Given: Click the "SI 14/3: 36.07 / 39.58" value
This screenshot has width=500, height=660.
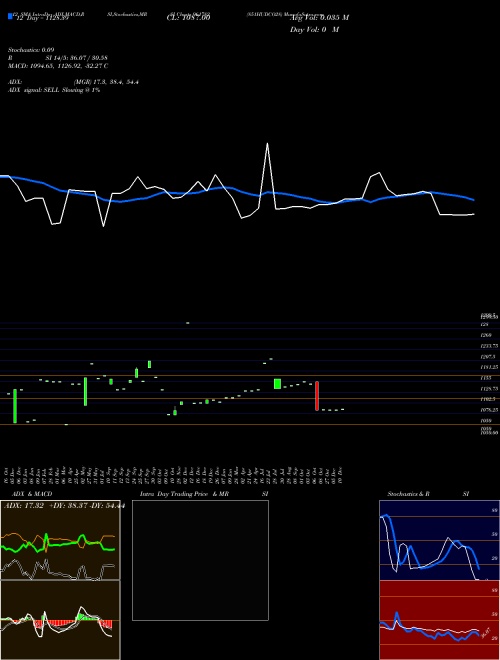Looking at the screenshot, I should tap(77, 58).
